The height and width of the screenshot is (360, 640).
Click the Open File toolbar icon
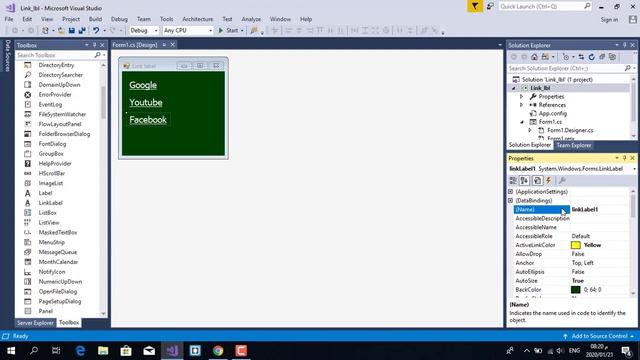[61, 31]
